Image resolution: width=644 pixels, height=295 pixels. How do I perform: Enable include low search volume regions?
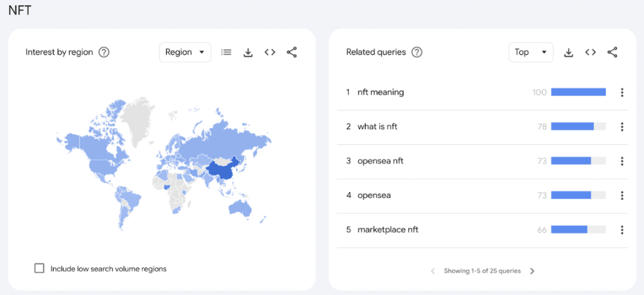point(39,269)
